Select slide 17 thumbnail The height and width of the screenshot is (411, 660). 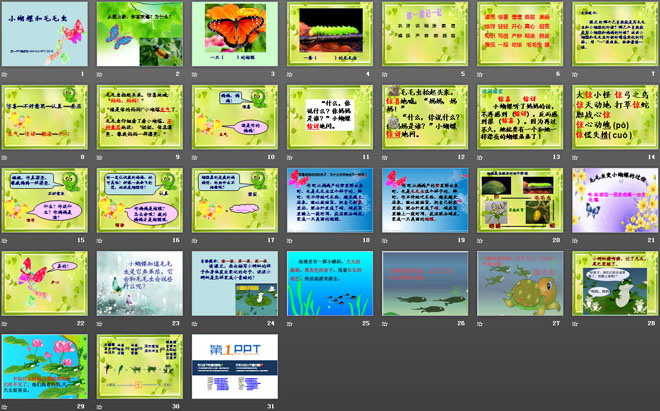(235, 200)
